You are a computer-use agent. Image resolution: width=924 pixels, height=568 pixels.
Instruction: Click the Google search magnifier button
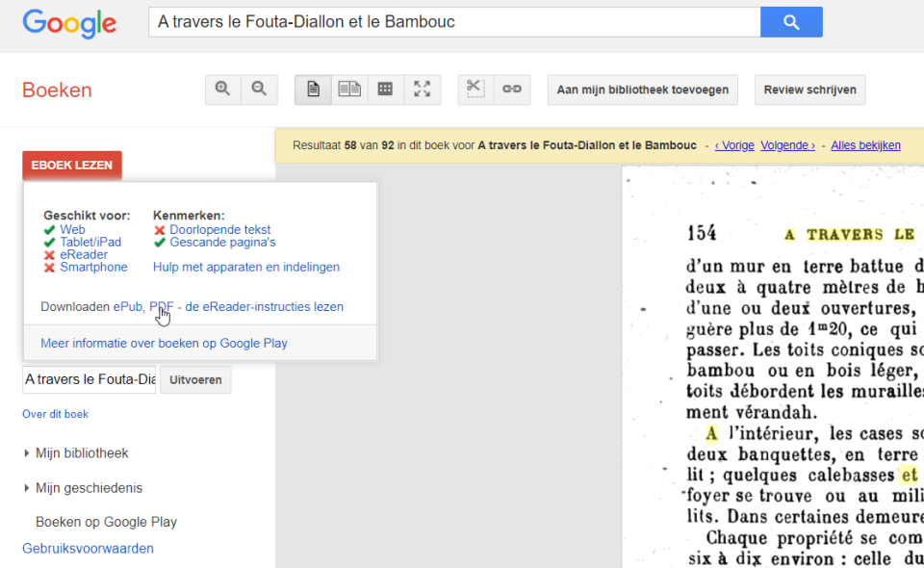(x=790, y=21)
